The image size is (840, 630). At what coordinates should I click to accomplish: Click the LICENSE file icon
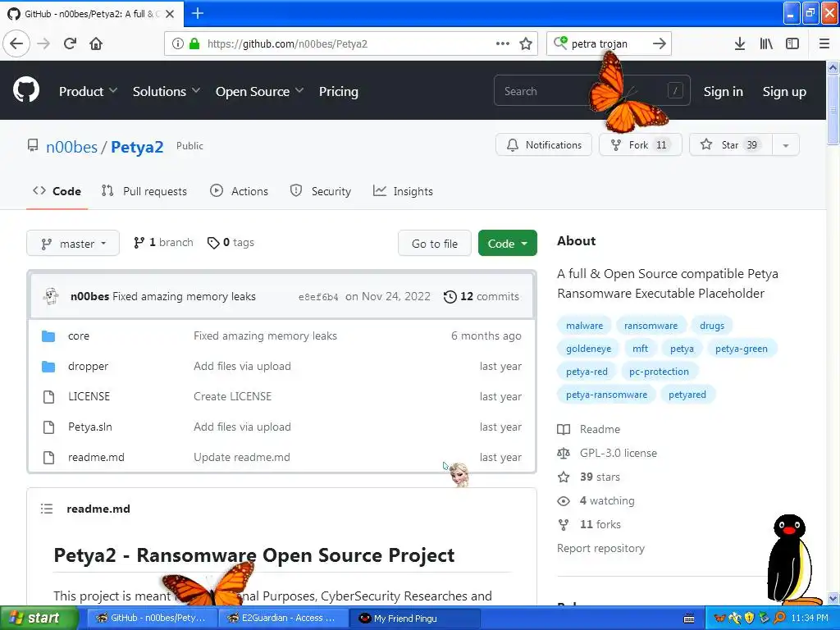click(x=48, y=396)
